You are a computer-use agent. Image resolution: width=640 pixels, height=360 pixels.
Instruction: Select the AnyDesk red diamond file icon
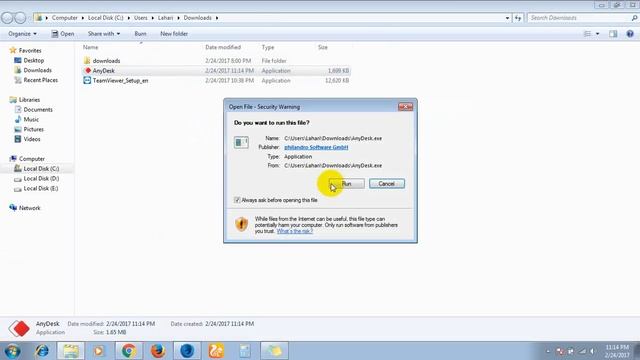[87, 71]
